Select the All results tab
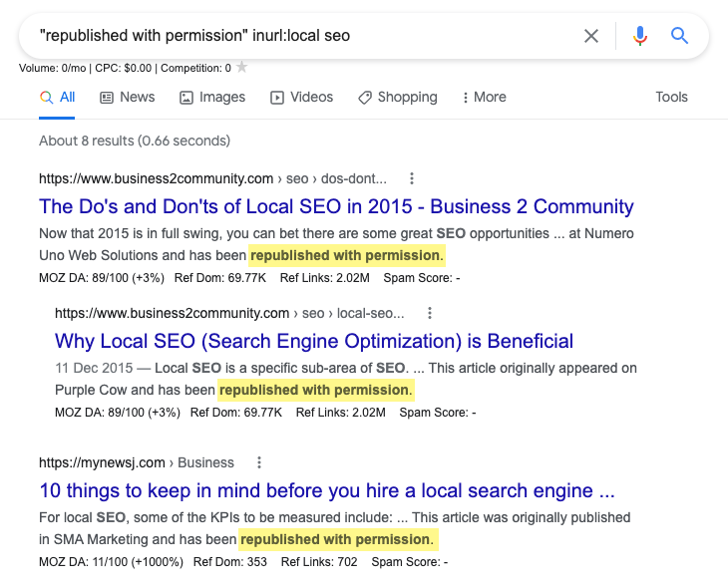Viewport: 728px width, 588px height. (57, 97)
